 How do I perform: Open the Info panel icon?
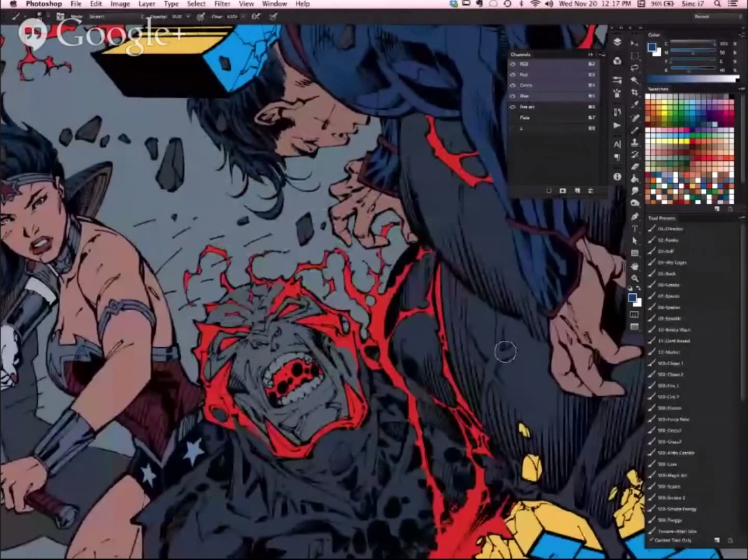[x=617, y=176]
